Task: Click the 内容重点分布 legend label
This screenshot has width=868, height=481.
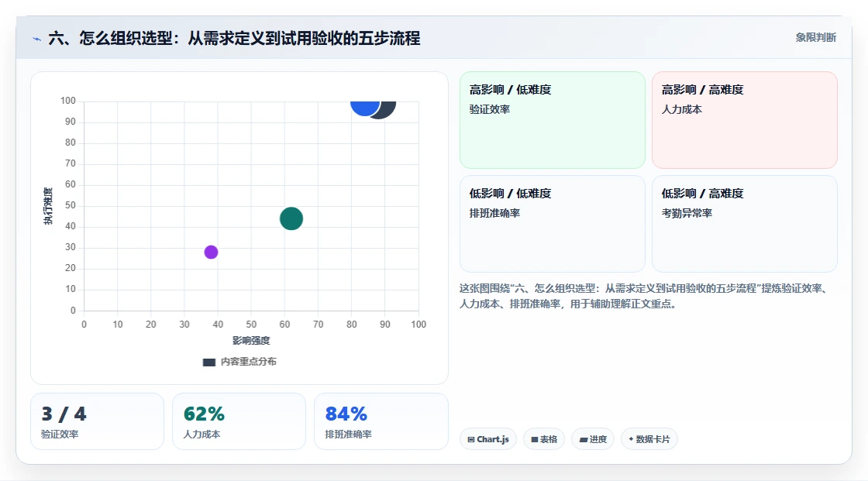Action: coord(249,362)
